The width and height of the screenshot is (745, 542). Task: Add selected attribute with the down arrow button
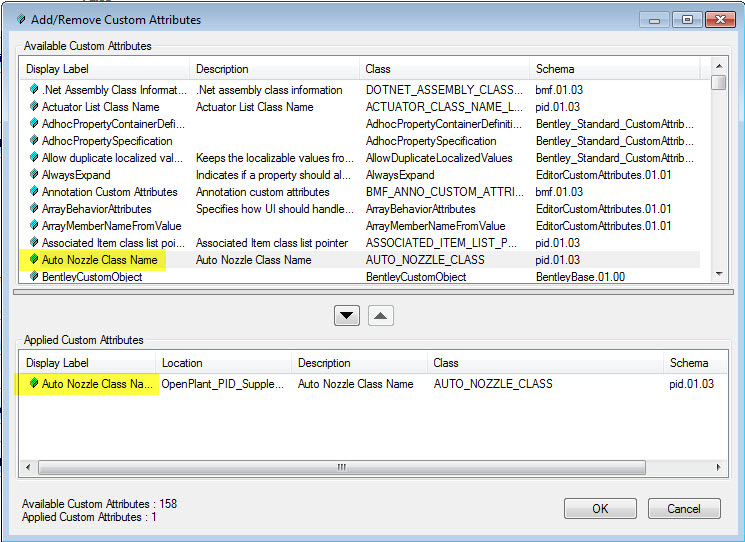pos(347,316)
